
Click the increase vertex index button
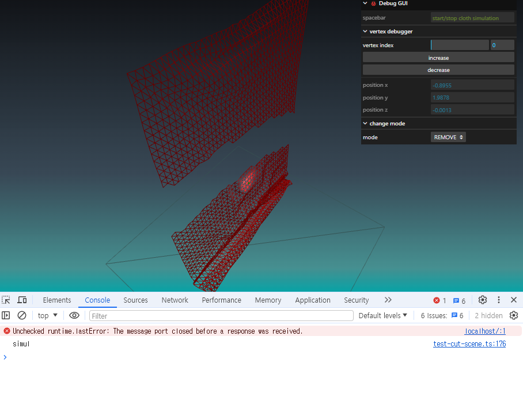[x=438, y=58]
